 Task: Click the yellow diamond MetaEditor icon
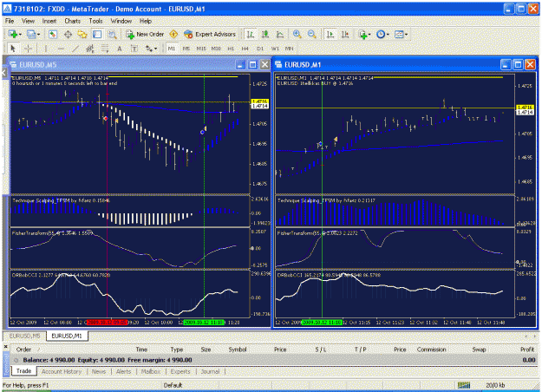(173, 34)
